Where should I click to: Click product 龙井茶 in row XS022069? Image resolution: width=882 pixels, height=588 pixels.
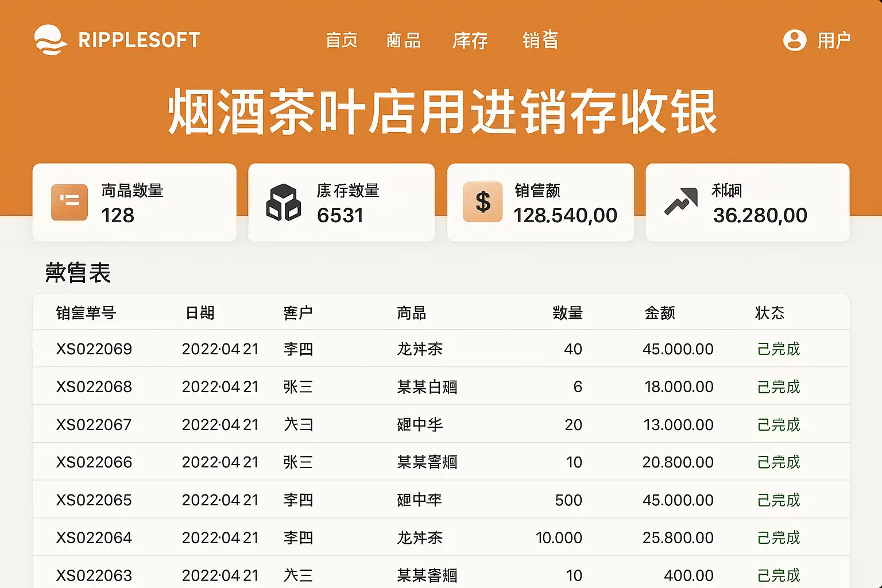[420, 349]
